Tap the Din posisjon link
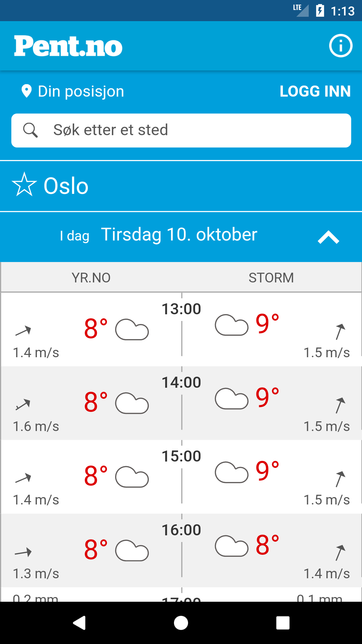The height and width of the screenshot is (644, 362). click(x=81, y=91)
